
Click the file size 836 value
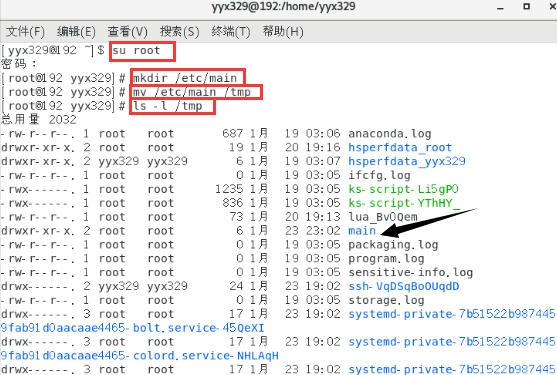coord(233,203)
